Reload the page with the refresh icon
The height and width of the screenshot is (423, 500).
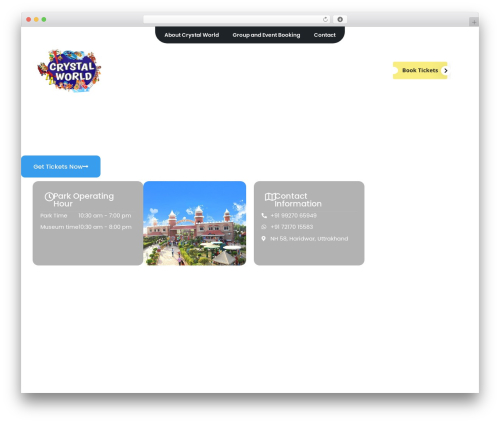(x=325, y=19)
